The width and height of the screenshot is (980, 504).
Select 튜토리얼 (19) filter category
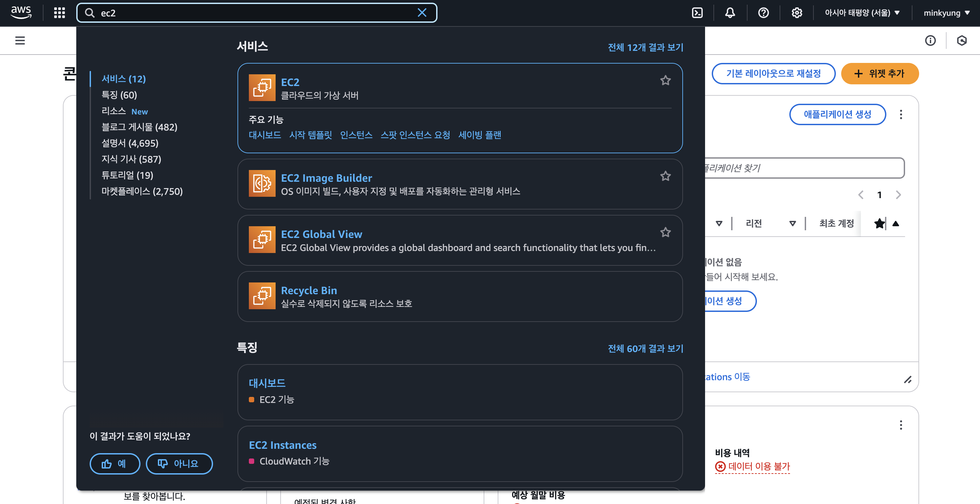pos(127,175)
